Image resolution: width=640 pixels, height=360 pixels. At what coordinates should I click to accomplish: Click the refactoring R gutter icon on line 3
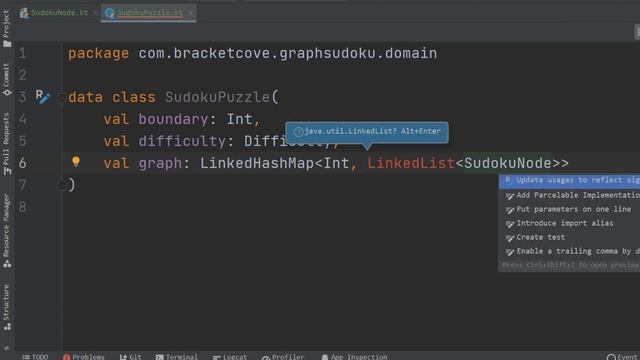pos(42,97)
